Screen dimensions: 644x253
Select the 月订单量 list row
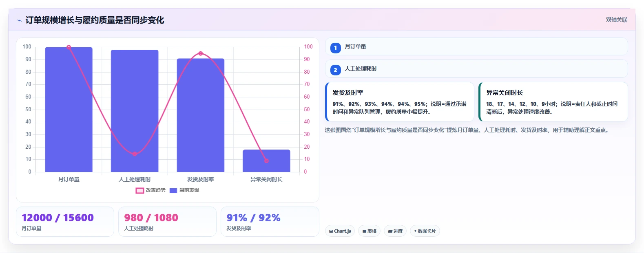[476, 46]
